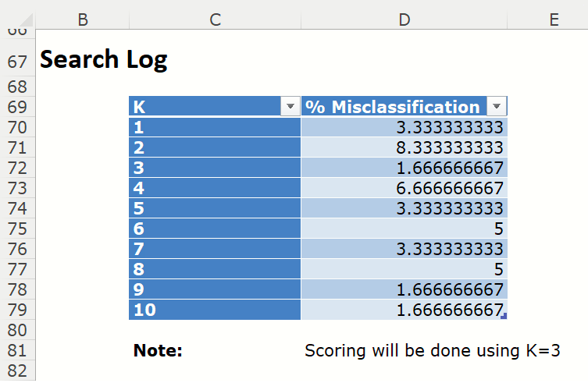588x383 pixels.
Task: Select column C header
Action: 215,20
